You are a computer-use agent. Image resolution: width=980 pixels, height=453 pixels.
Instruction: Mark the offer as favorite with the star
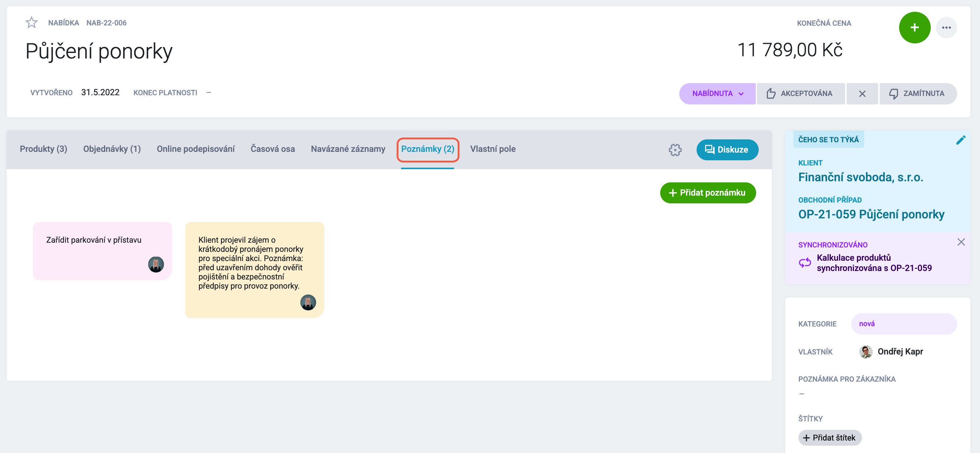tap(32, 22)
